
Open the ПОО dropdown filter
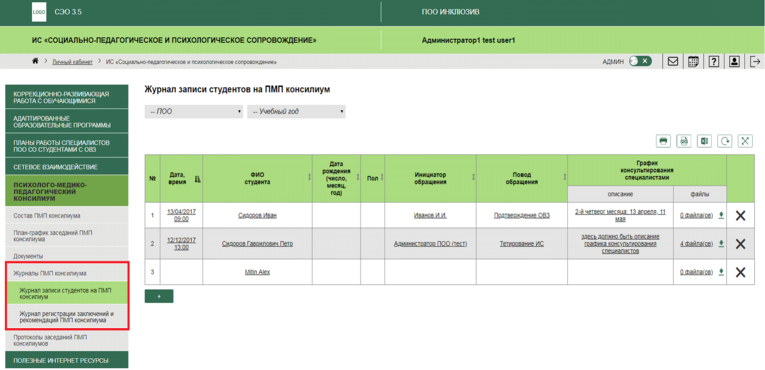pos(194,111)
